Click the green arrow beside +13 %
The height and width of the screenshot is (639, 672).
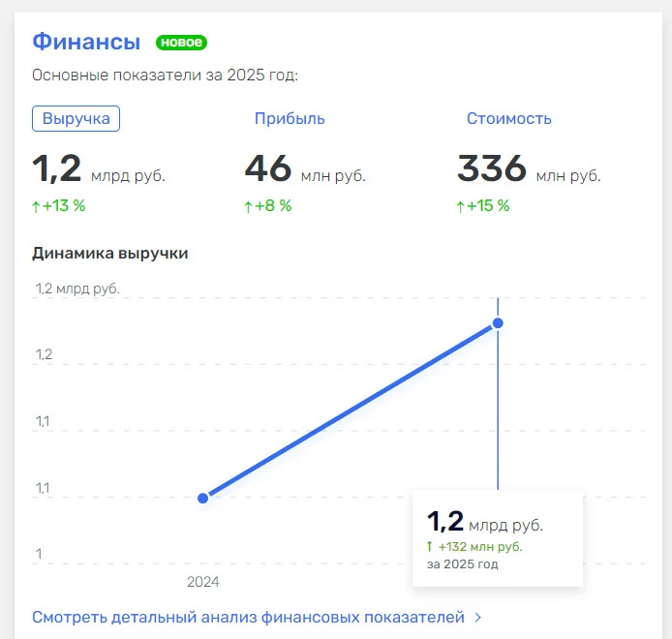point(37,205)
